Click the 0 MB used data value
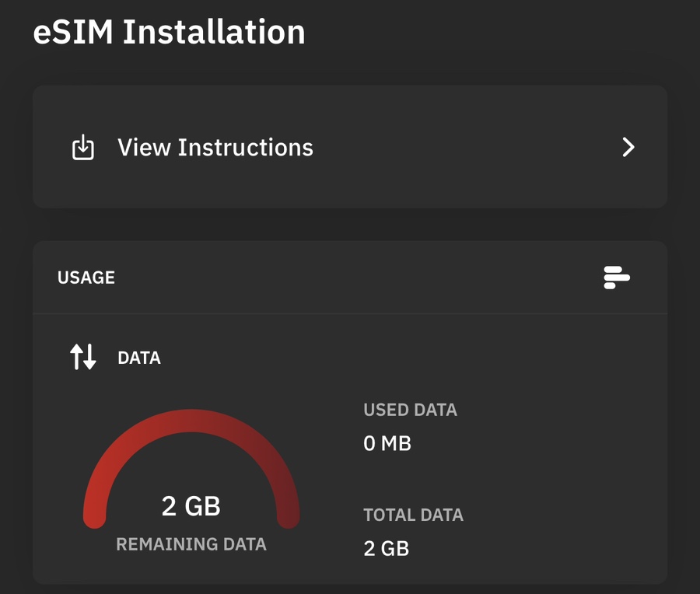 (x=387, y=443)
